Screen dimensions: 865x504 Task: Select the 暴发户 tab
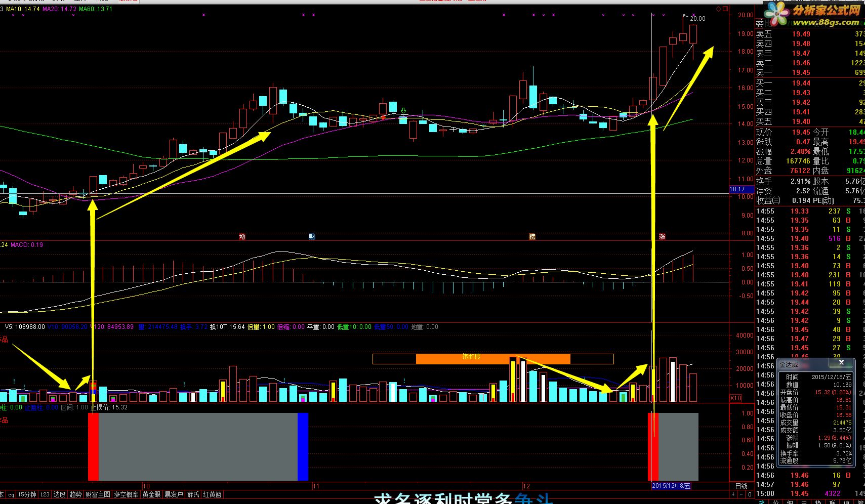coord(174,494)
